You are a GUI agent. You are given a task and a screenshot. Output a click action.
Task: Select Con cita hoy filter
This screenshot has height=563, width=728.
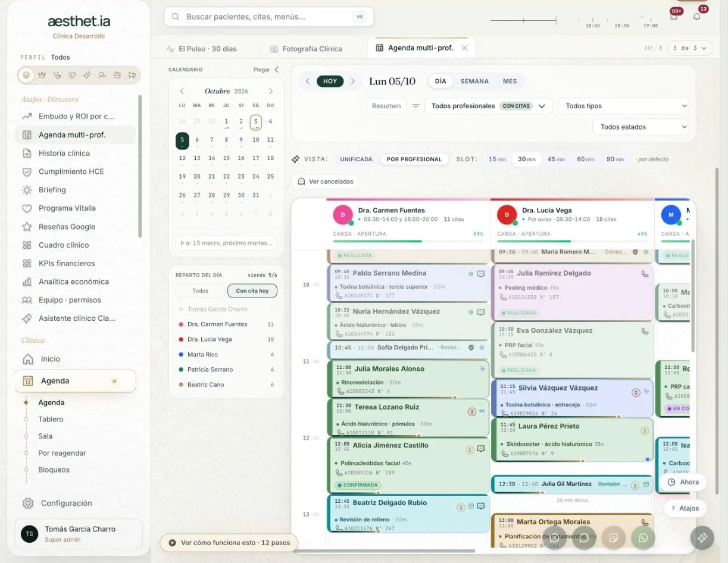pyautogui.click(x=252, y=291)
